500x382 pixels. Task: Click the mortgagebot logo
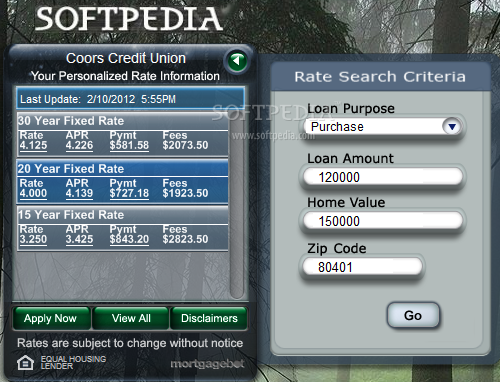point(207,364)
